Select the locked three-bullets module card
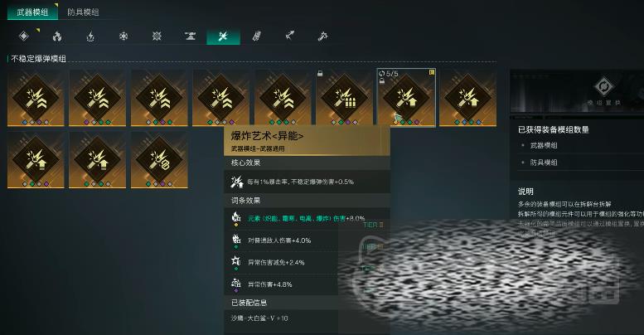Screen dimensions: 644x335 point(345,97)
